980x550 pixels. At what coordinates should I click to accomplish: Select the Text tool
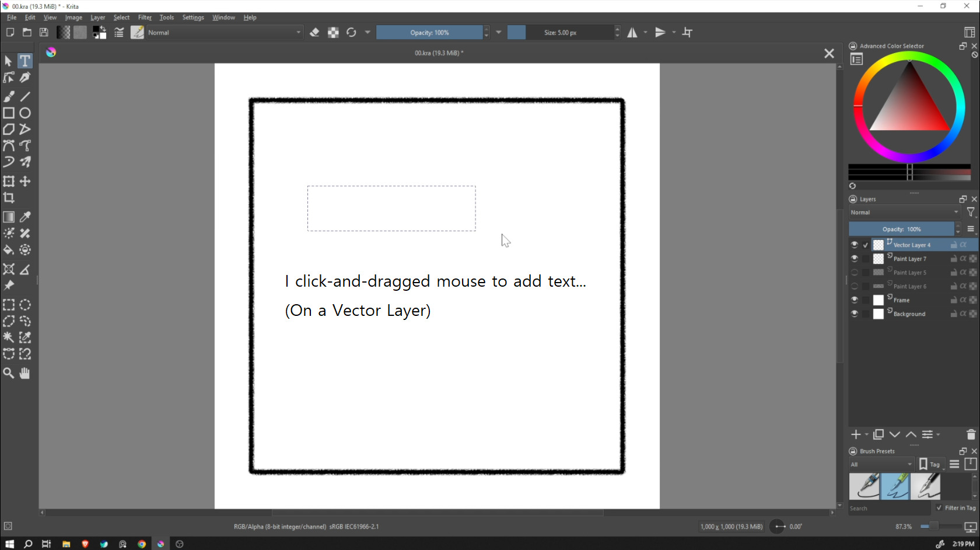tap(24, 61)
